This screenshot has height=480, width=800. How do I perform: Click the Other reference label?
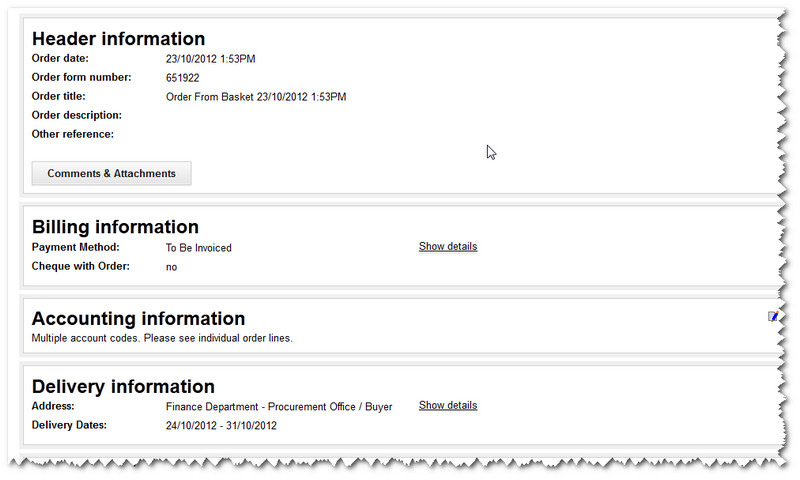pos(73,134)
